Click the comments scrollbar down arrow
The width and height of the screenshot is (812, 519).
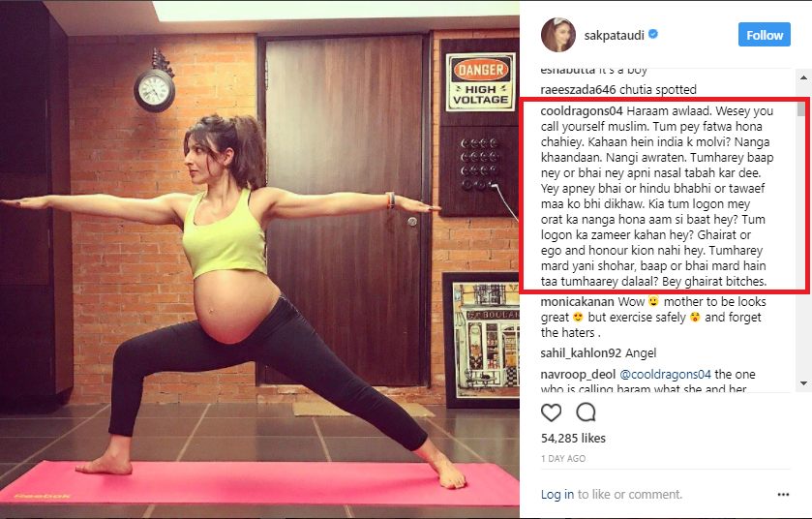803,383
